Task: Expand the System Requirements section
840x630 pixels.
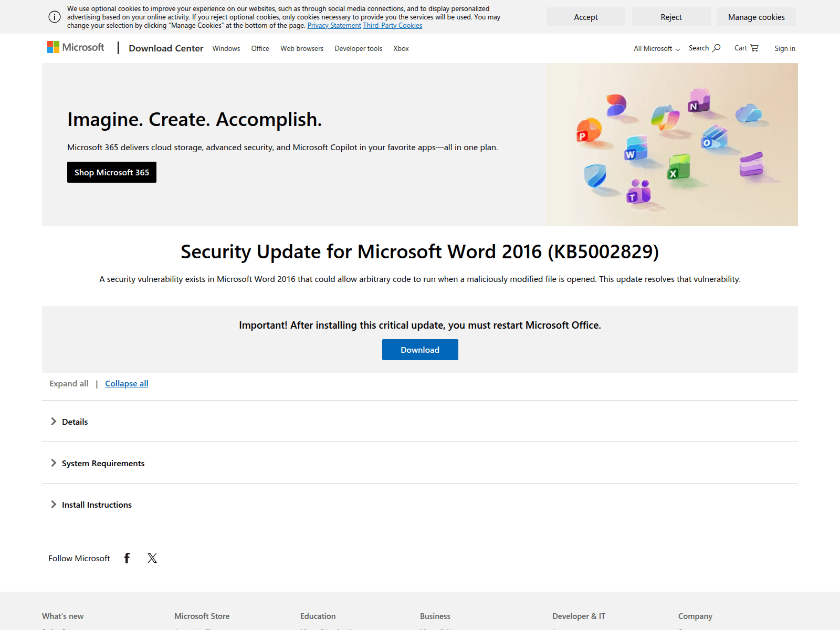Action: point(420,463)
